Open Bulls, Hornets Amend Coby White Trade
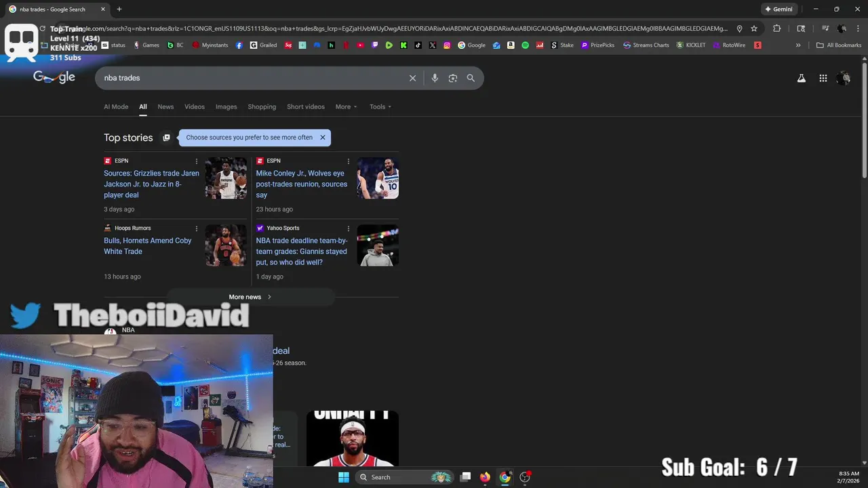 [x=148, y=246]
